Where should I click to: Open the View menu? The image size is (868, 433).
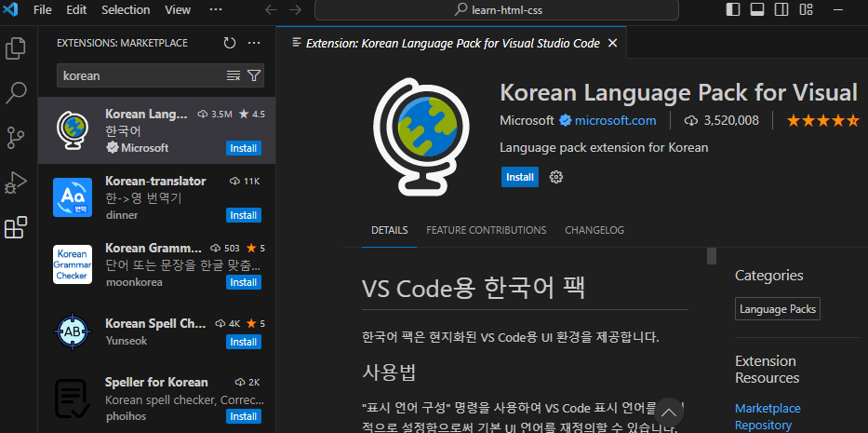click(178, 9)
